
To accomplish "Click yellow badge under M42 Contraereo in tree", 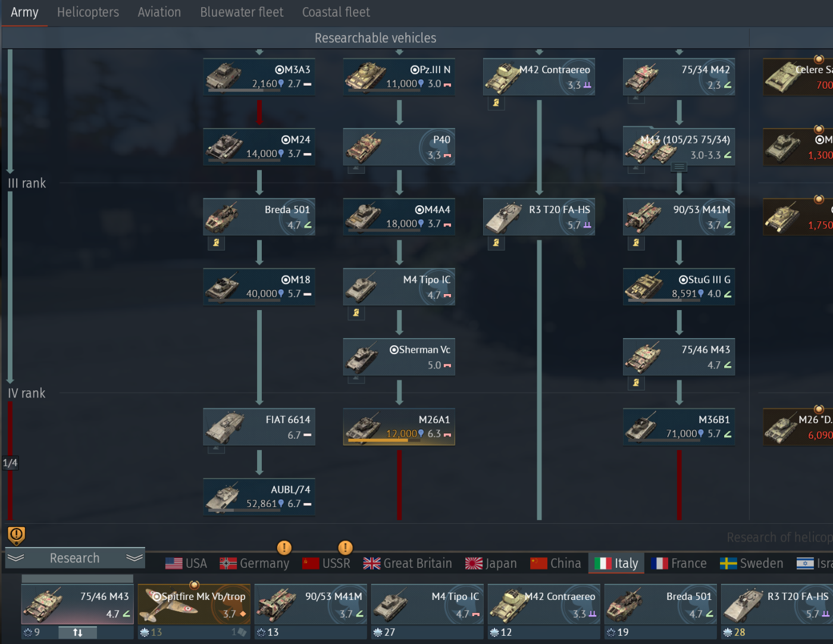I will (496, 103).
